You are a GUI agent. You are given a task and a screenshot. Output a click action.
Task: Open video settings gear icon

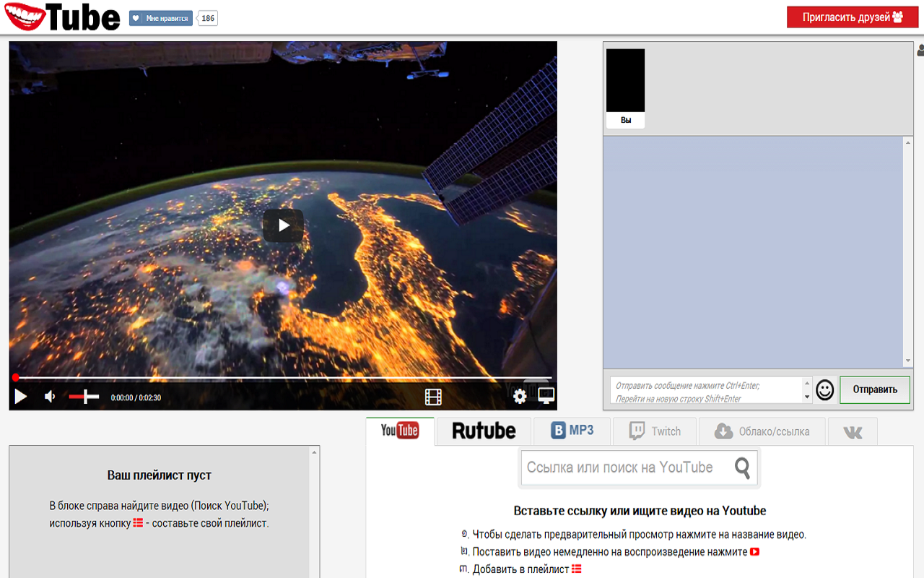coord(520,396)
